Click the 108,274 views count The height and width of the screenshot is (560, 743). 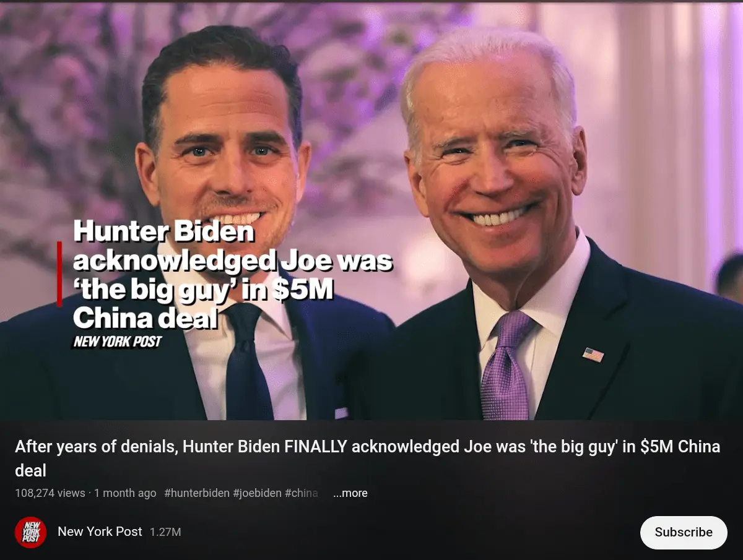tap(50, 493)
